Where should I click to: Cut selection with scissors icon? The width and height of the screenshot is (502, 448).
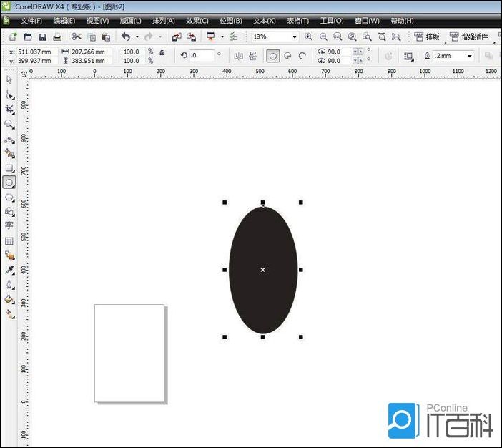click(x=77, y=36)
